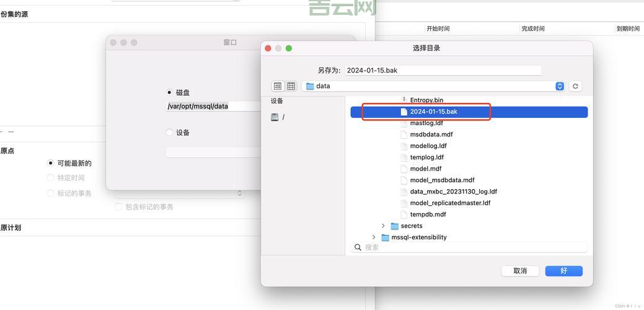Click file icon of templog.ldf
The image size is (644, 310).
coord(404,157)
